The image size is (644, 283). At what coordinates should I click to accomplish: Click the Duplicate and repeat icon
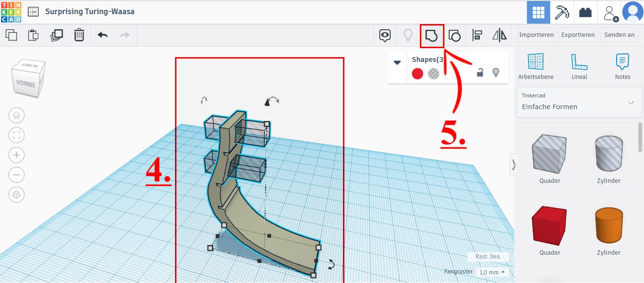[57, 35]
